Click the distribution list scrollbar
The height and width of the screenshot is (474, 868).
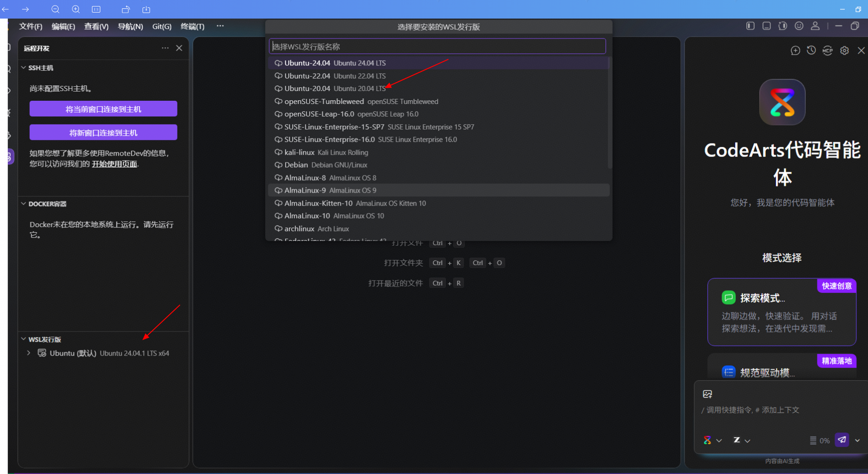pos(610,112)
